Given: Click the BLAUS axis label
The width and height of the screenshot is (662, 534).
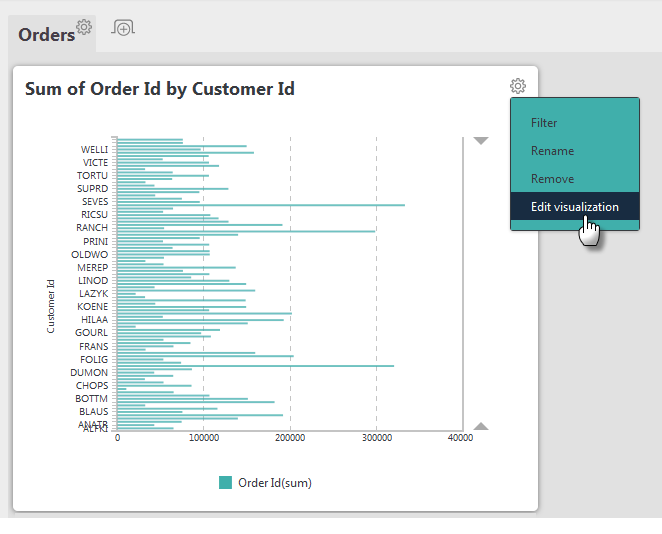Looking at the screenshot, I should [94, 412].
